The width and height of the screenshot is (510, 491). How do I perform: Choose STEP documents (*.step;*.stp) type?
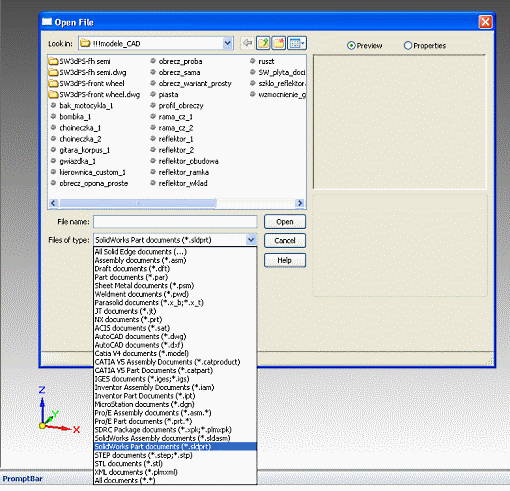coord(175,455)
